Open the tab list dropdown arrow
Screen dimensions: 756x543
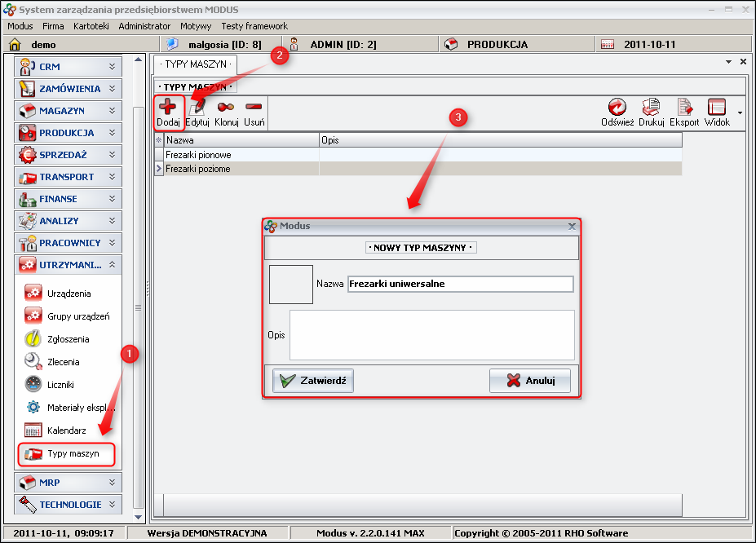tap(728, 62)
